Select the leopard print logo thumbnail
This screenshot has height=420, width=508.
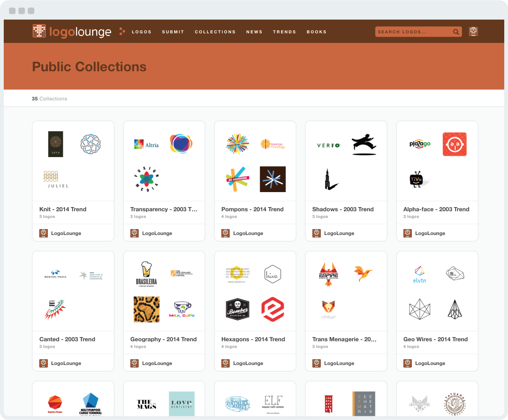(146, 309)
